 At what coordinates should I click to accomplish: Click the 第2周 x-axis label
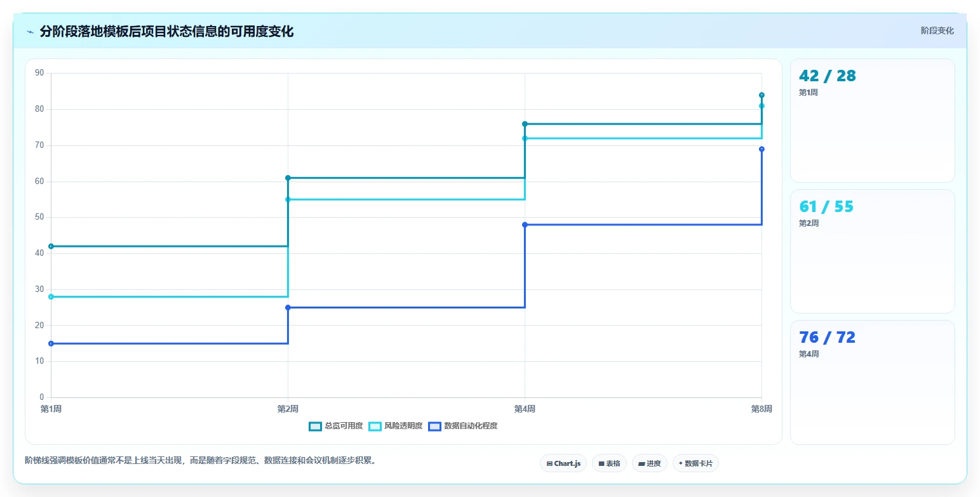point(288,409)
